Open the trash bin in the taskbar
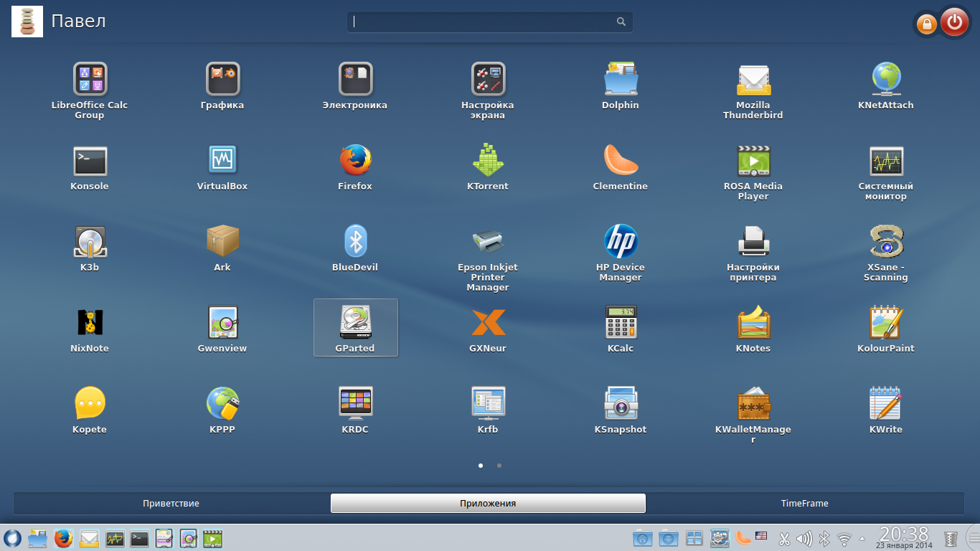Screen dimensions: 980x551 (x=951, y=539)
